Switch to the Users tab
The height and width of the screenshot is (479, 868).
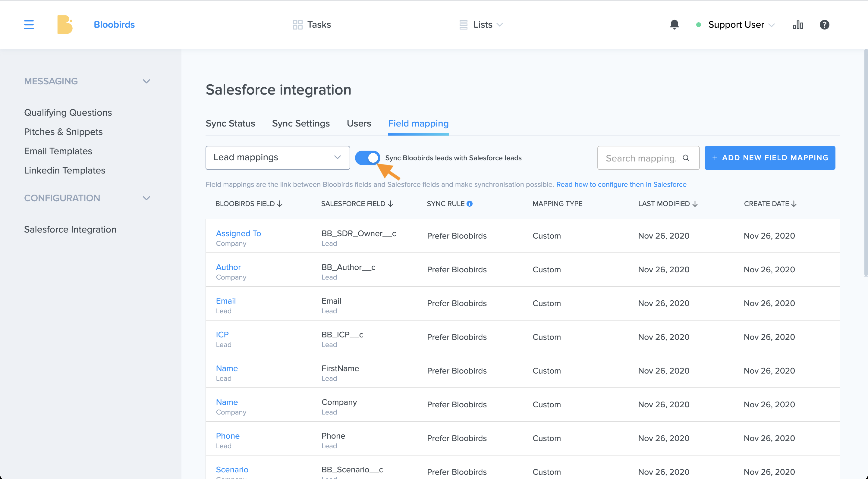pos(359,123)
